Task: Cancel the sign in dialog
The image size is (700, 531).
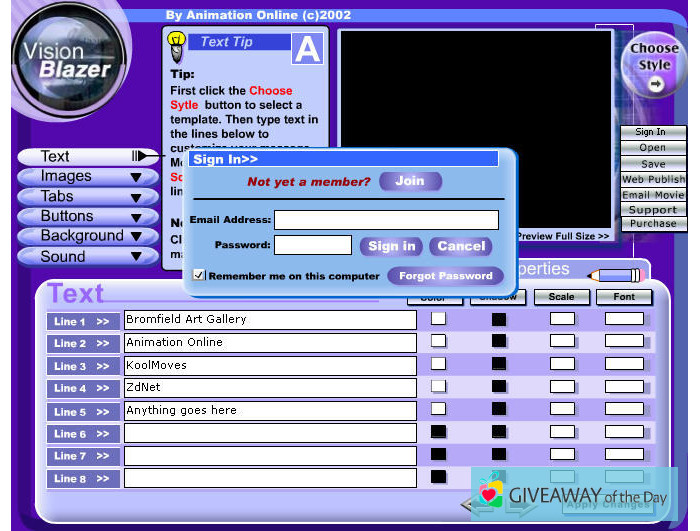Action: [461, 246]
